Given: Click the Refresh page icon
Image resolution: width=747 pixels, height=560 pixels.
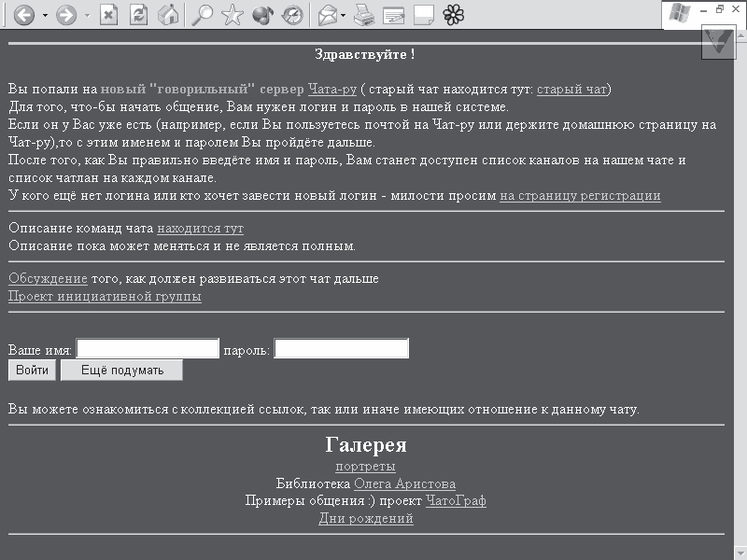Looking at the screenshot, I should click(x=138, y=15).
